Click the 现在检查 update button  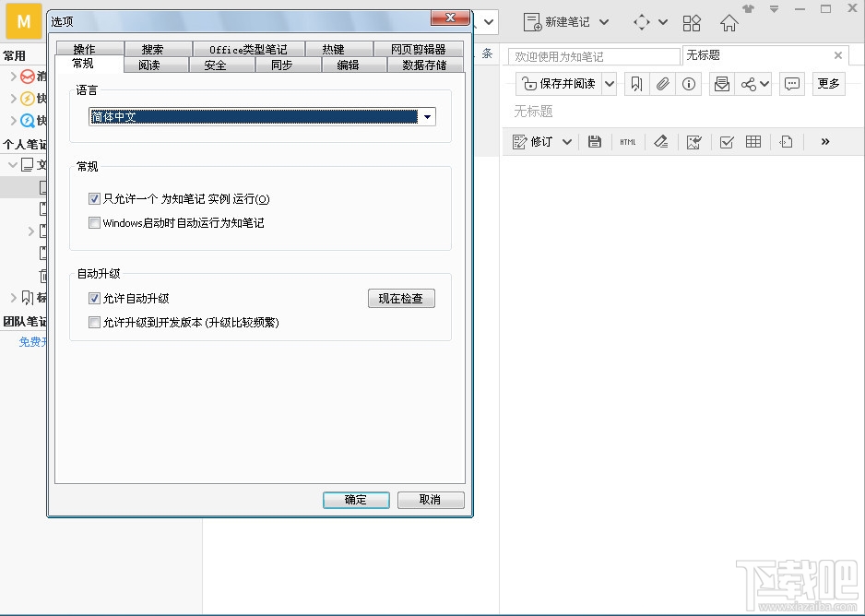pyautogui.click(x=401, y=298)
